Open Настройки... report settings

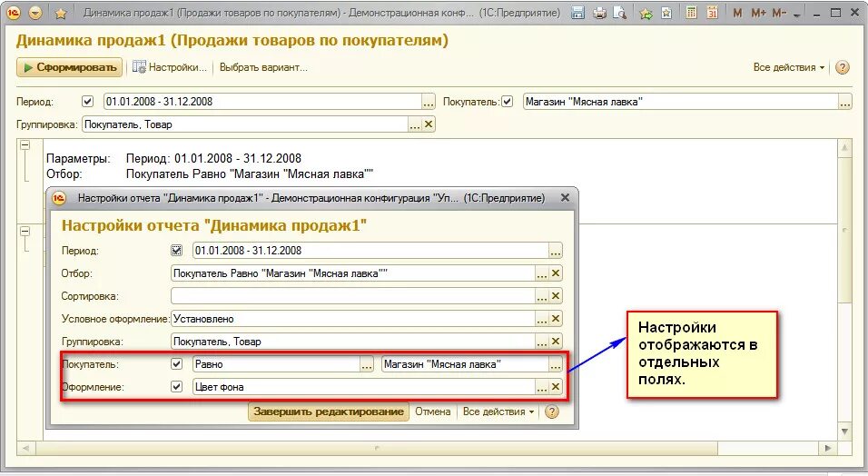170,67
